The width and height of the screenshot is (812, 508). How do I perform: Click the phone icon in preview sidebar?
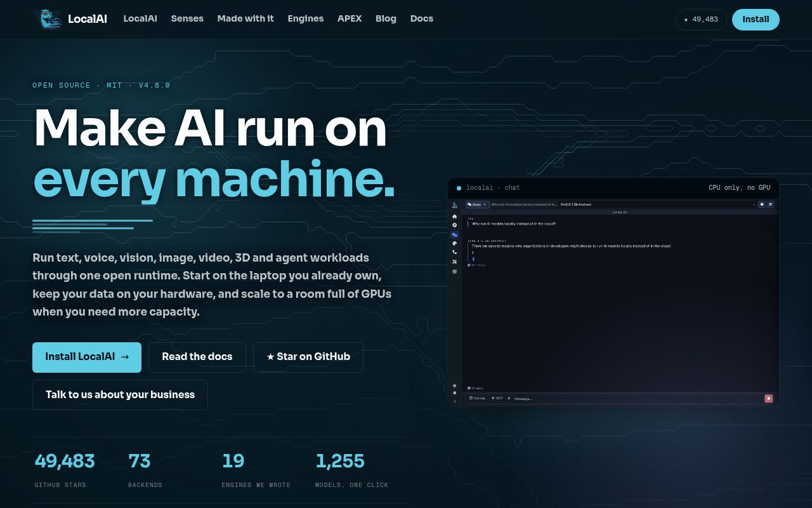[454, 252]
